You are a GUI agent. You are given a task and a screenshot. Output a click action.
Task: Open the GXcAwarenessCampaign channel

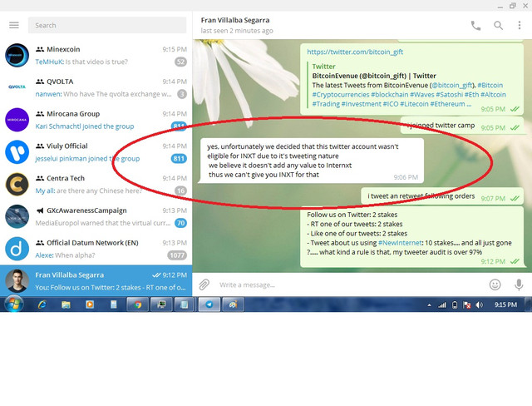pos(96,216)
